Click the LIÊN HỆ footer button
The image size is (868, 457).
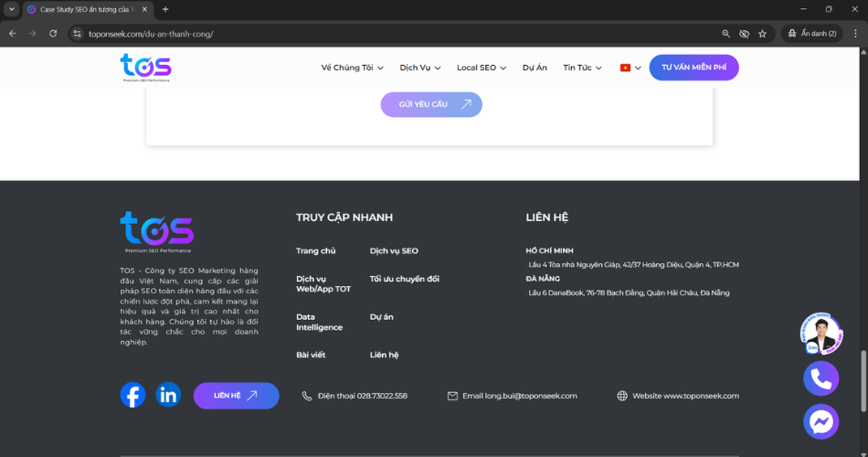tap(236, 396)
